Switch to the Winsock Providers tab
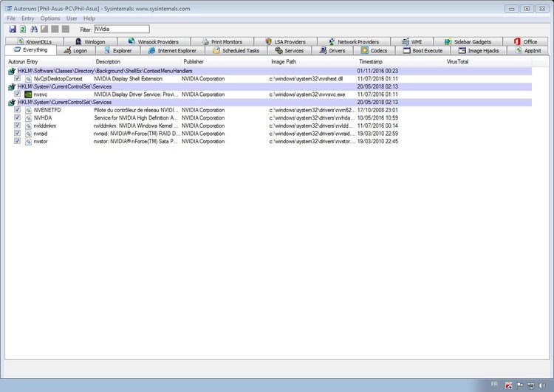 (x=154, y=41)
